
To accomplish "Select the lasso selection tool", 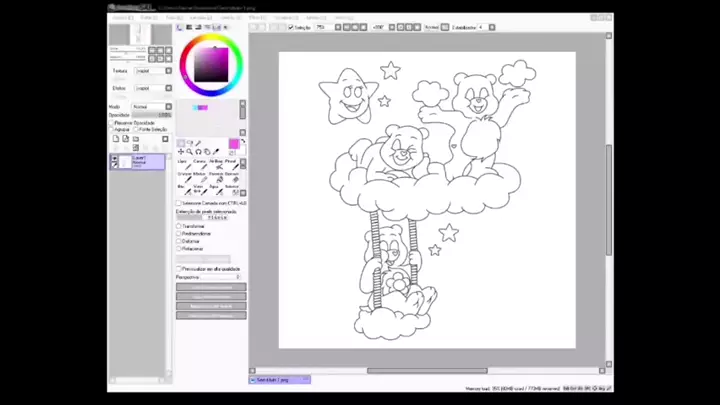I will coord(190,143).
